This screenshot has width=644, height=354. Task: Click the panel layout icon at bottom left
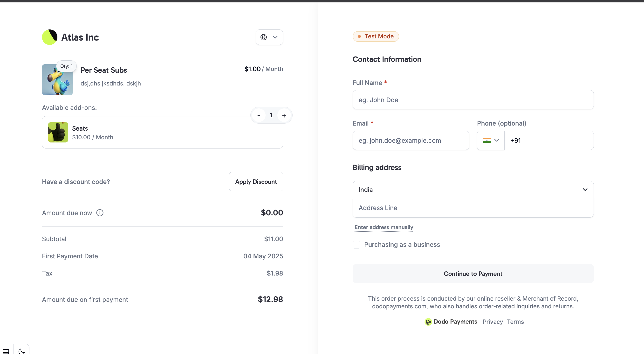tap(6, 351)
